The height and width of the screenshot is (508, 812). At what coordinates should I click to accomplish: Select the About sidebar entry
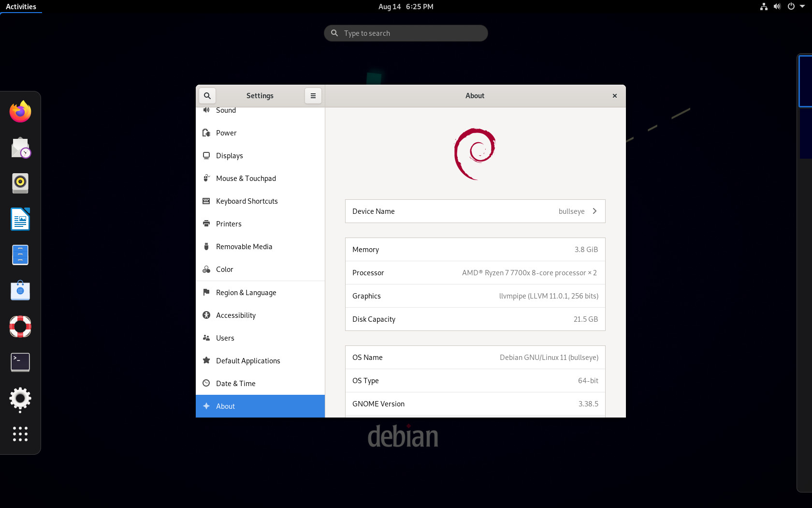[x=260, y=406]
